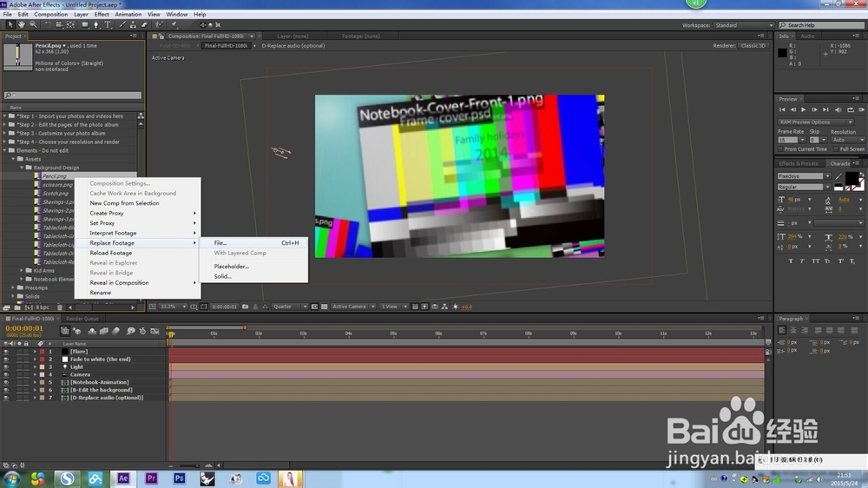Mute audio in Preview panel
This screenshot has height=488, width=868.
838,109
